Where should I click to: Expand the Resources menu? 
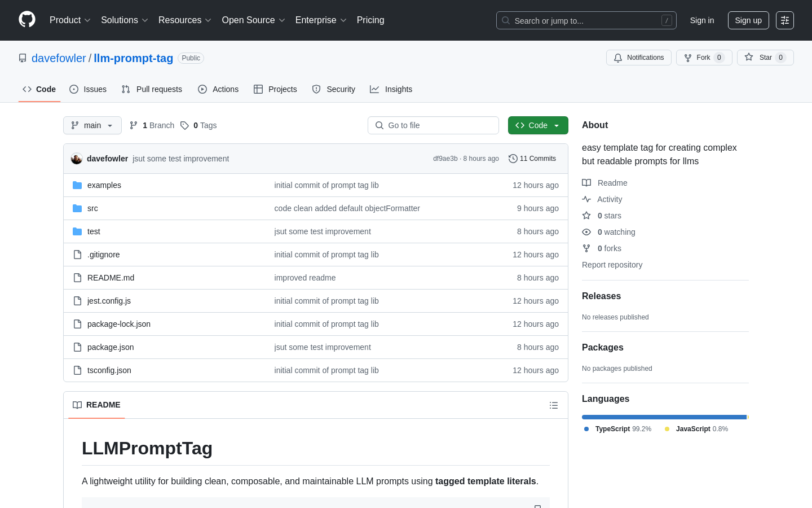coord(185,20)
